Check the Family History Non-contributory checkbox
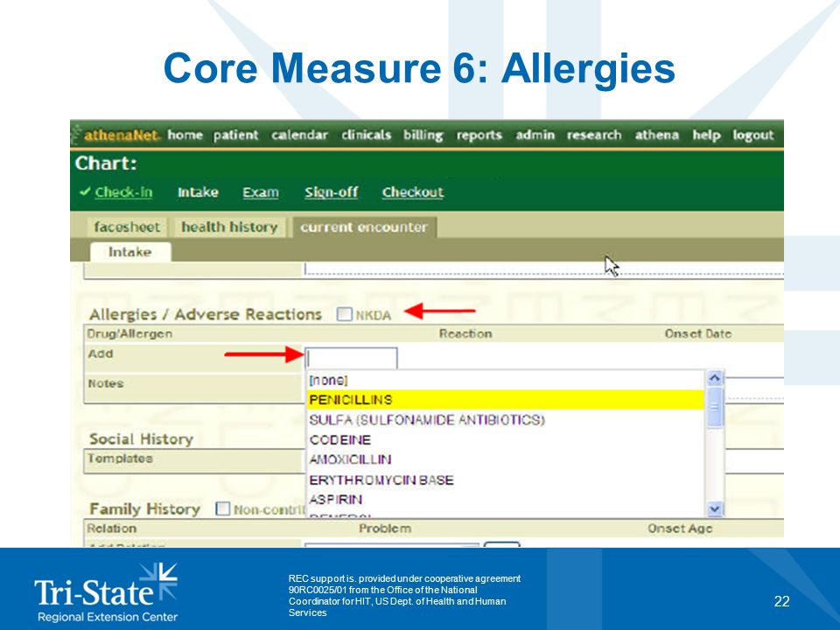 pos(223,508)
